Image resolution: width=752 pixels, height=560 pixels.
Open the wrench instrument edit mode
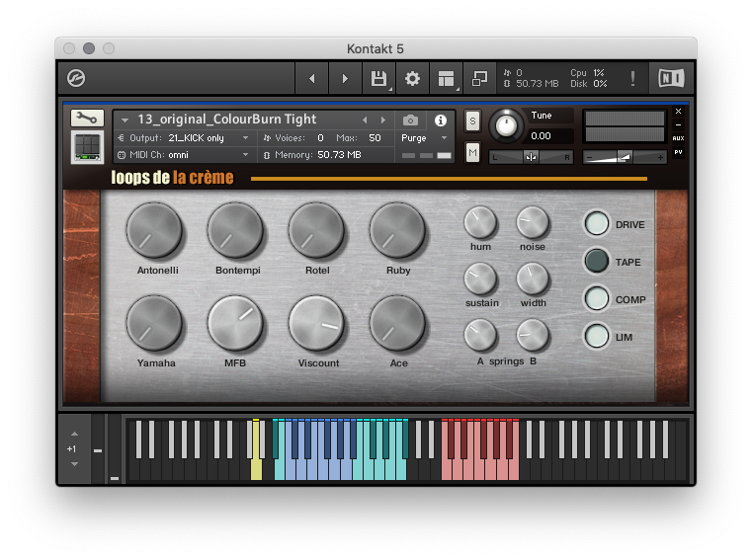pyautogui.click(x=87, y=118)
